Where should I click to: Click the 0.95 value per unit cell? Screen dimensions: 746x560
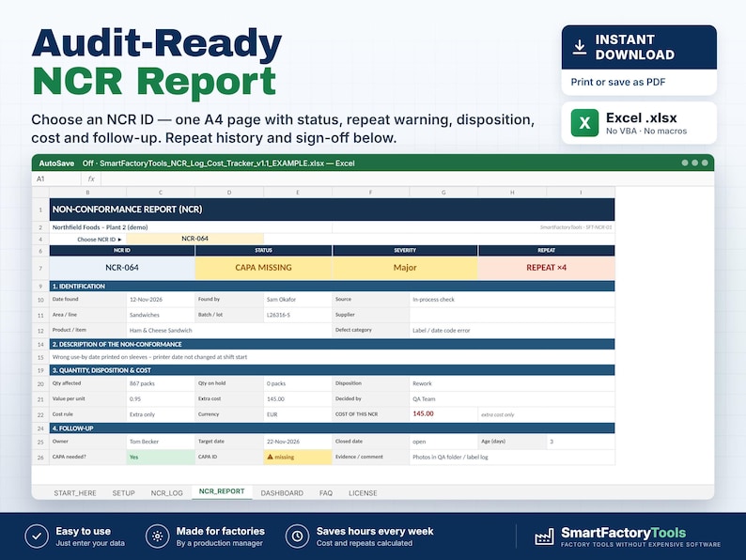click(x=161, y=398)
